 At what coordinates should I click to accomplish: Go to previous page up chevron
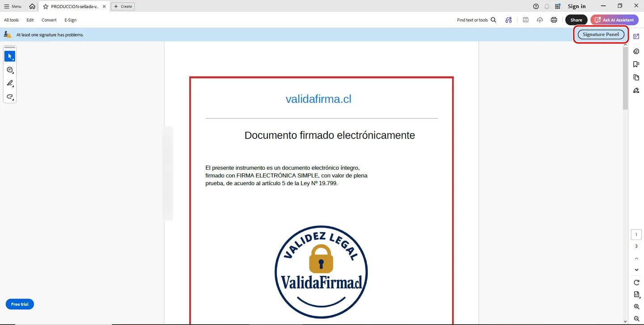click(x=636, y=258)
